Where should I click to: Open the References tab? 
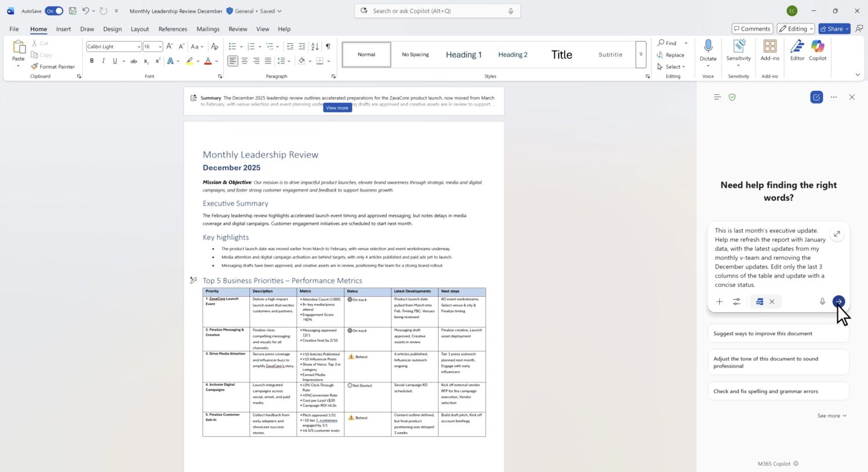tap(172, 29)
